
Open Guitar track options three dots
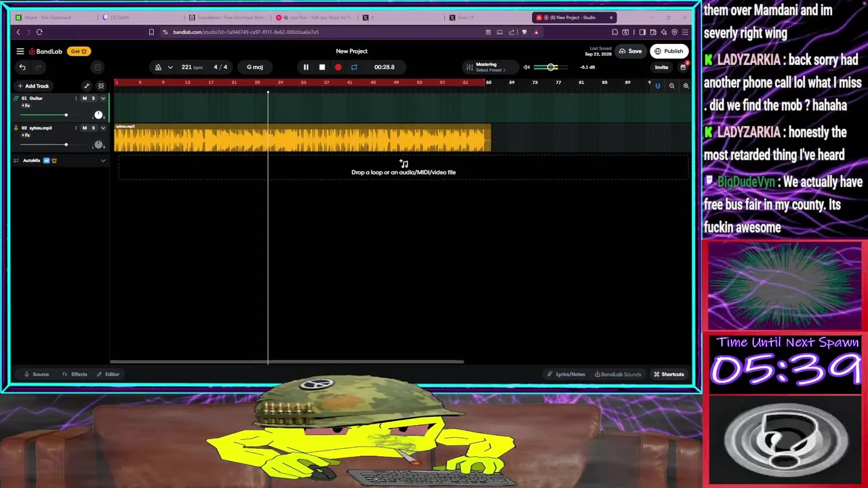76,98
